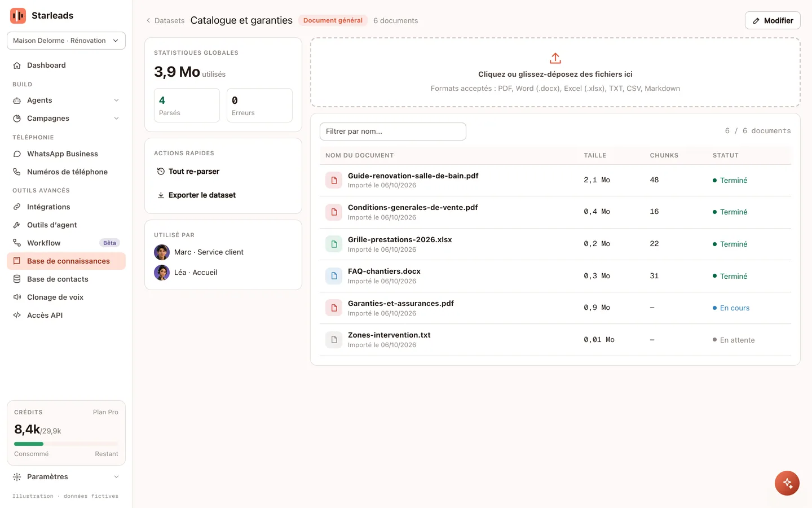This screenshot has width=812, height=508.
Task: Click the file upload dropzone
Action: pos(555,72)
